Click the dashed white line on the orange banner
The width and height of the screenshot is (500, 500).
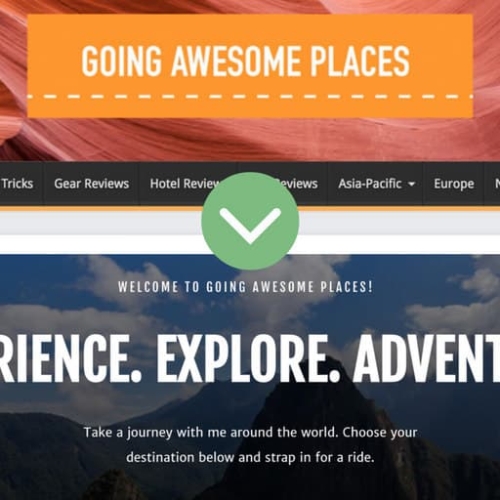click(x=250, y=97)
